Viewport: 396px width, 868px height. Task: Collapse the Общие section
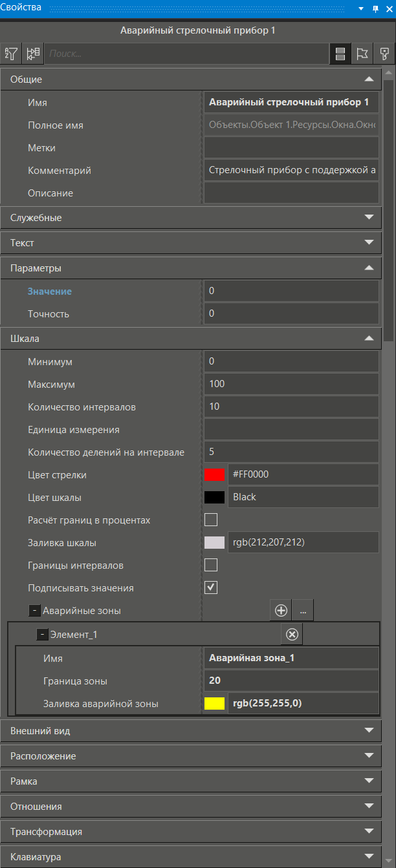click(369, 79)
